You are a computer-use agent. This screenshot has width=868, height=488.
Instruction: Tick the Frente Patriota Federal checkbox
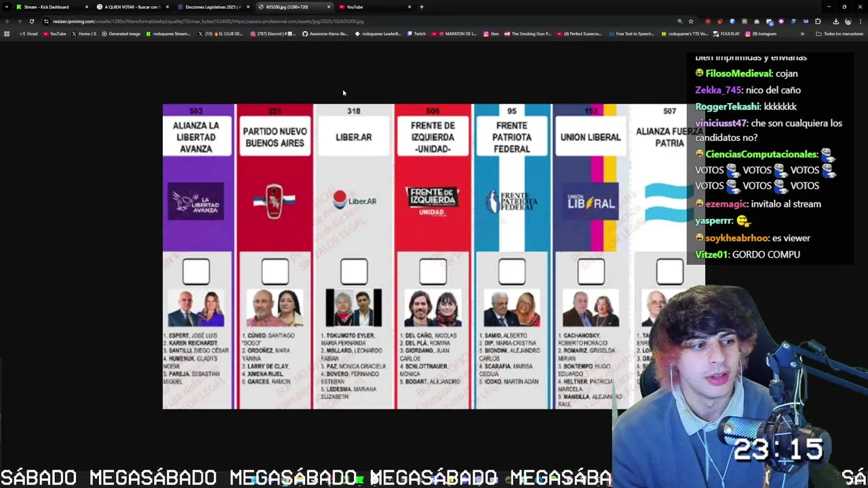(512, 272)
